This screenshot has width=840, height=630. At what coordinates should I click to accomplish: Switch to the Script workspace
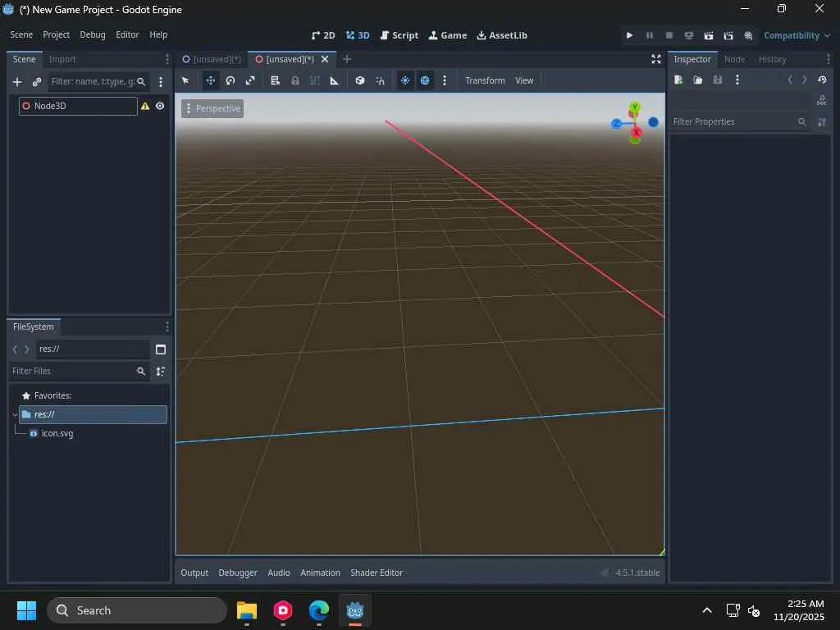point(399,35)
